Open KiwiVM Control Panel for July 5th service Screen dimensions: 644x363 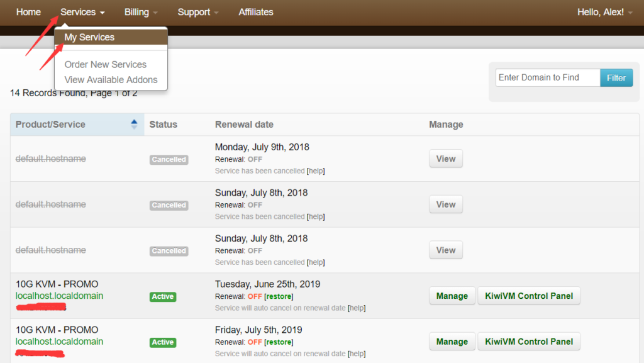click(528, 342)
